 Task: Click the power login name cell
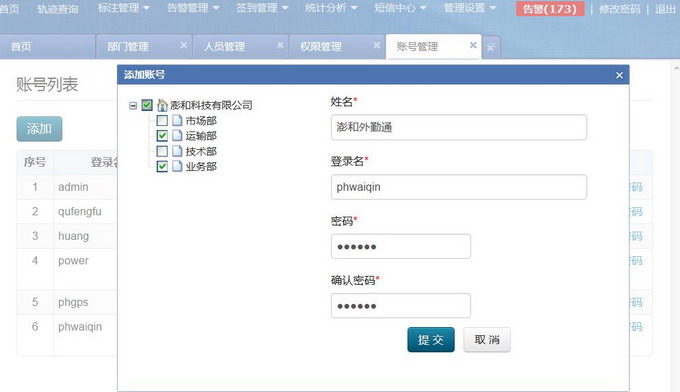click(73, 261)
